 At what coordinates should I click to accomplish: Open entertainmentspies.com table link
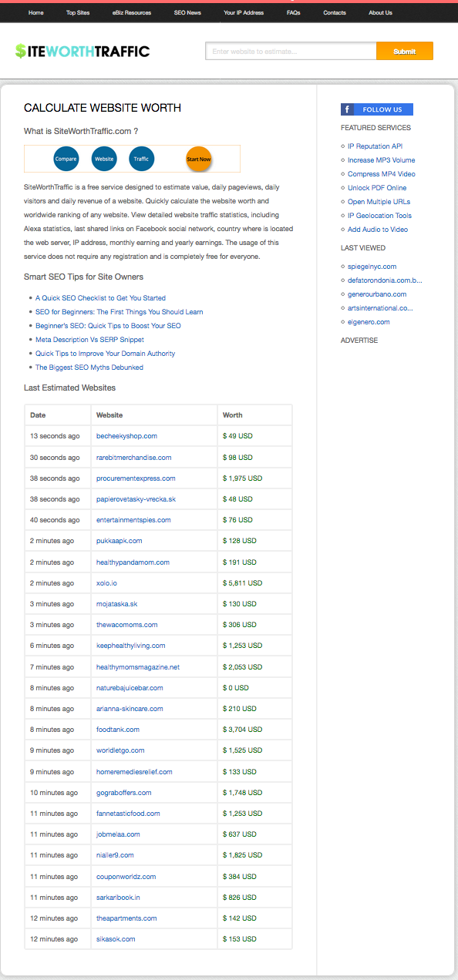[x=133, y=520]
